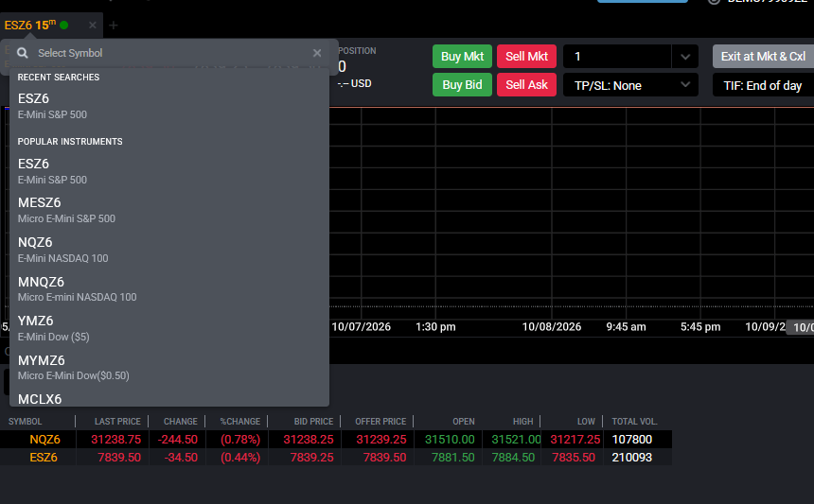Viewport: 814px width, 504px height.
Task: Clear the Select Symbol search box
Action: (x=317, y=53)
